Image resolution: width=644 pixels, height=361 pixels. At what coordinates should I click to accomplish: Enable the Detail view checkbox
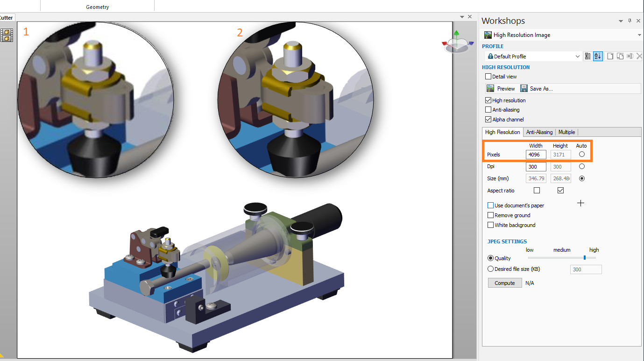[488, 77]
